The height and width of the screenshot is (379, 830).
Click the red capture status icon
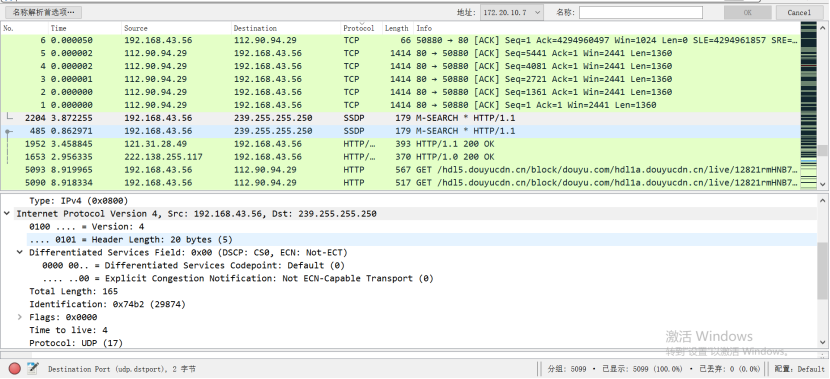tap(14, 368)
